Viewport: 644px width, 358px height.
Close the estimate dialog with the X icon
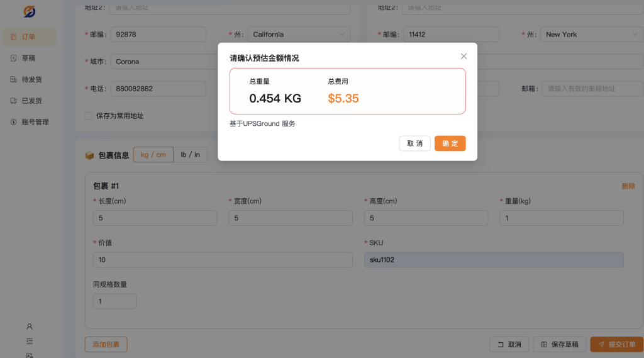pyautogui.click(x=464, y=56)
